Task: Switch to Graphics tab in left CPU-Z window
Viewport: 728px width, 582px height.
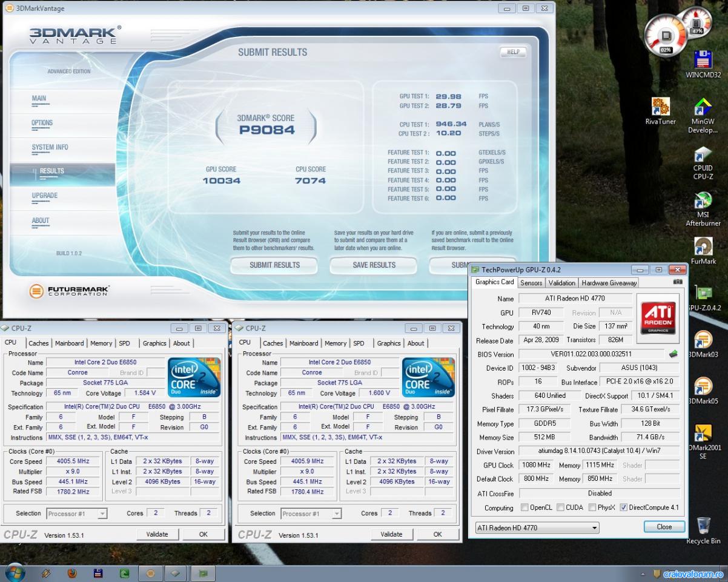Action: pos(154,343)
